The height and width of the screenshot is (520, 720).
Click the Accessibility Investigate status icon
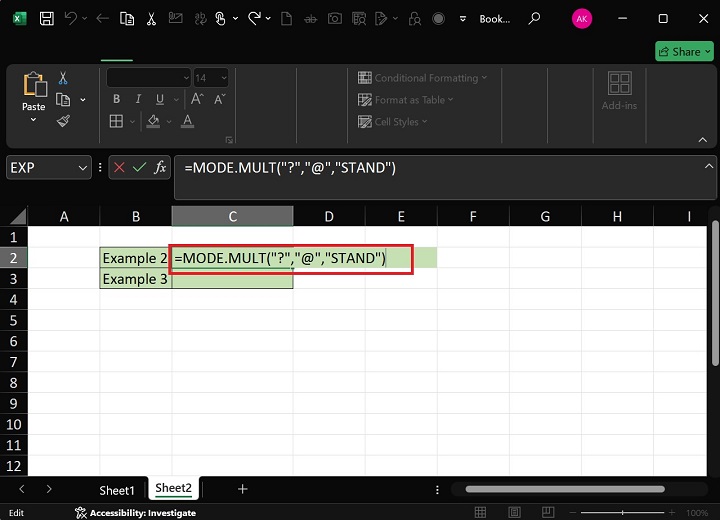pos(81,513)
